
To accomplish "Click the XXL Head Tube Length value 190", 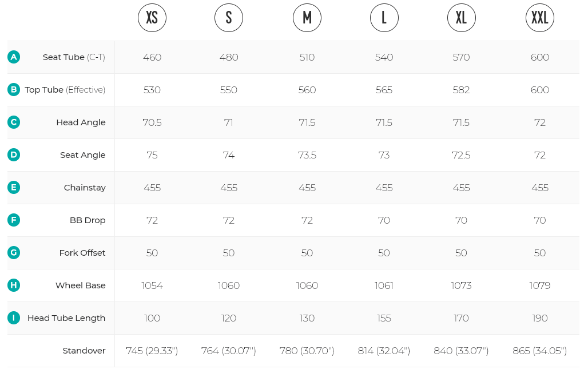I will pos(540,318).
